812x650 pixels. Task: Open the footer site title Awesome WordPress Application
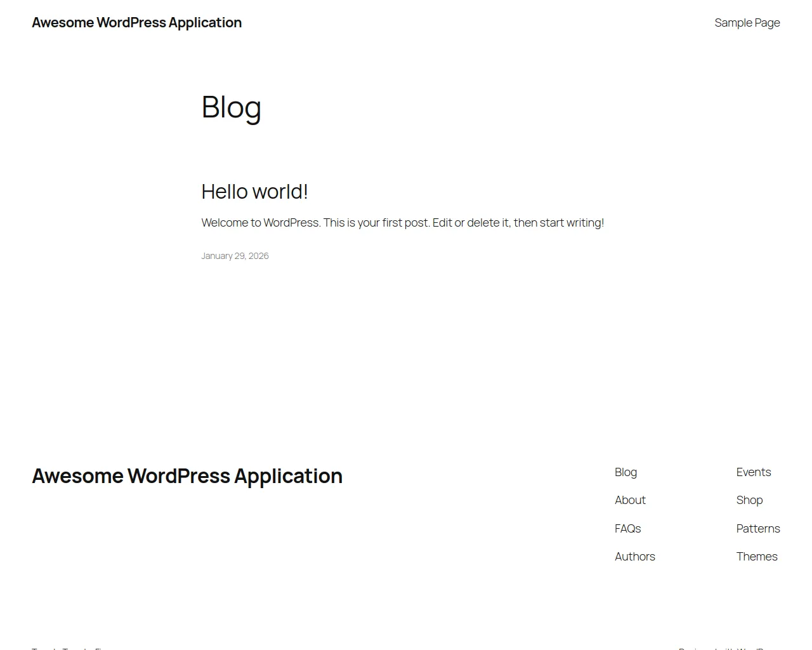pyautogui.click(x=187, y=476)
